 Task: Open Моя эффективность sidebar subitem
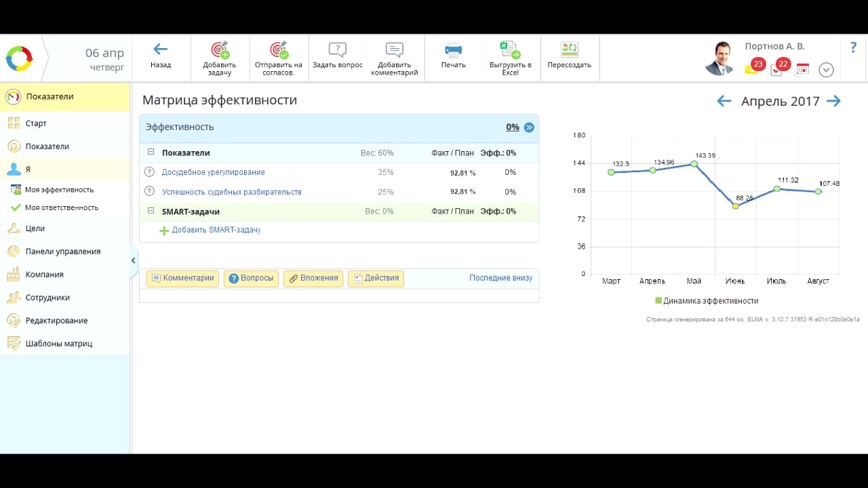pyautogui.click(x=59, y=190)
